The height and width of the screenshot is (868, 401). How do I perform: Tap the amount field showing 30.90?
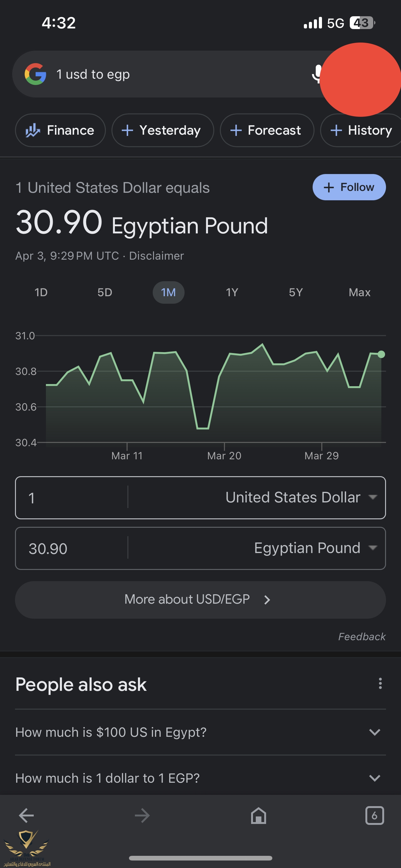(72, 548)
